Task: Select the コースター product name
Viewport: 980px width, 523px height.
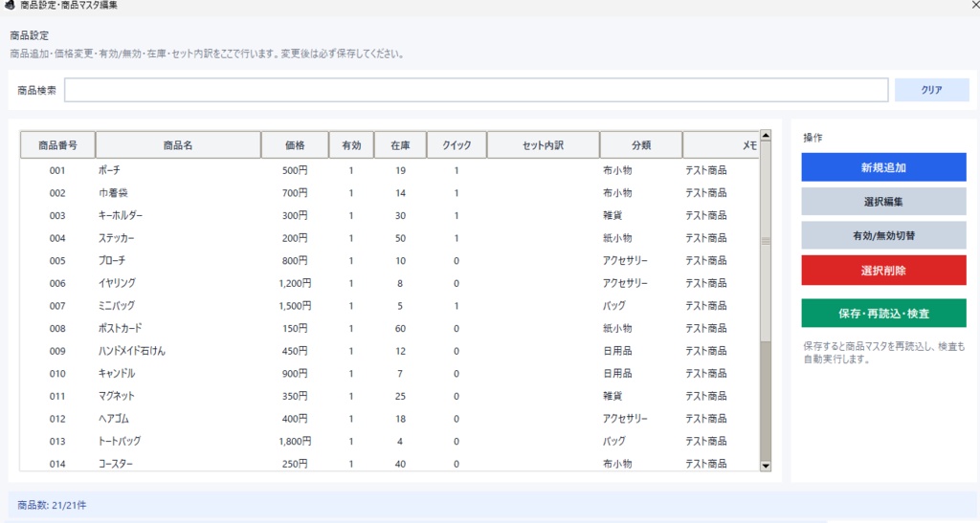Action: (x=116, y=464)
